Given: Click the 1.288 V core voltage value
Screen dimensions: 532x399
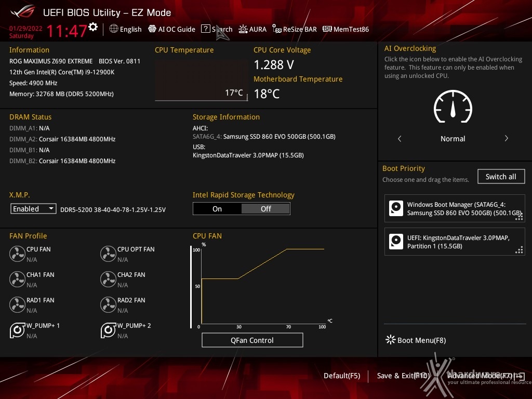Looking at the screenshot, I should (274, 64).
